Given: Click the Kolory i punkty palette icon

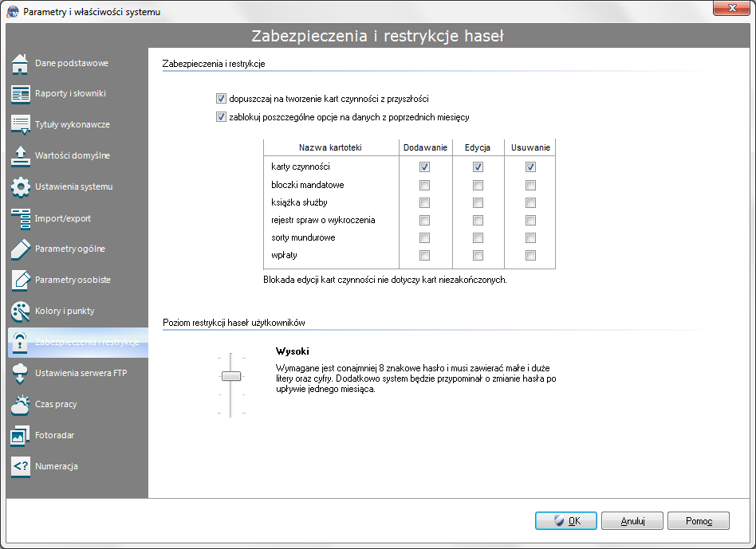Looking at the screenshot, I should (x=21, y=312).
